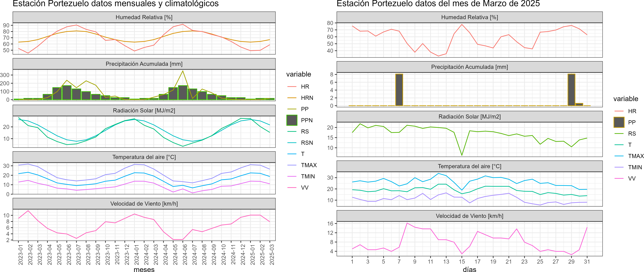The width and height of the screenshot is (644, 272).
Task: Click the 2023-01 month axis label
Action: tap(20, 254)
